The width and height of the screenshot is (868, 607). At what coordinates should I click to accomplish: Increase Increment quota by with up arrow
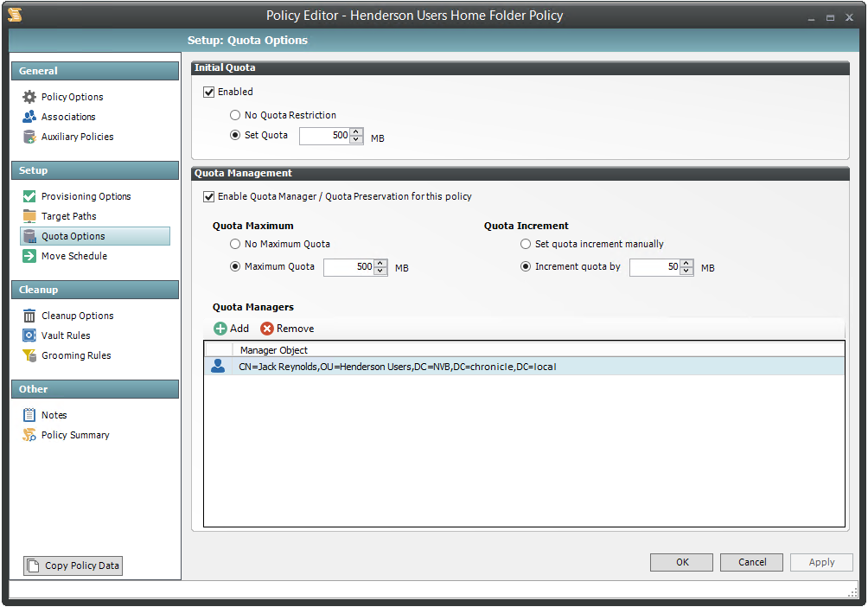686,264
